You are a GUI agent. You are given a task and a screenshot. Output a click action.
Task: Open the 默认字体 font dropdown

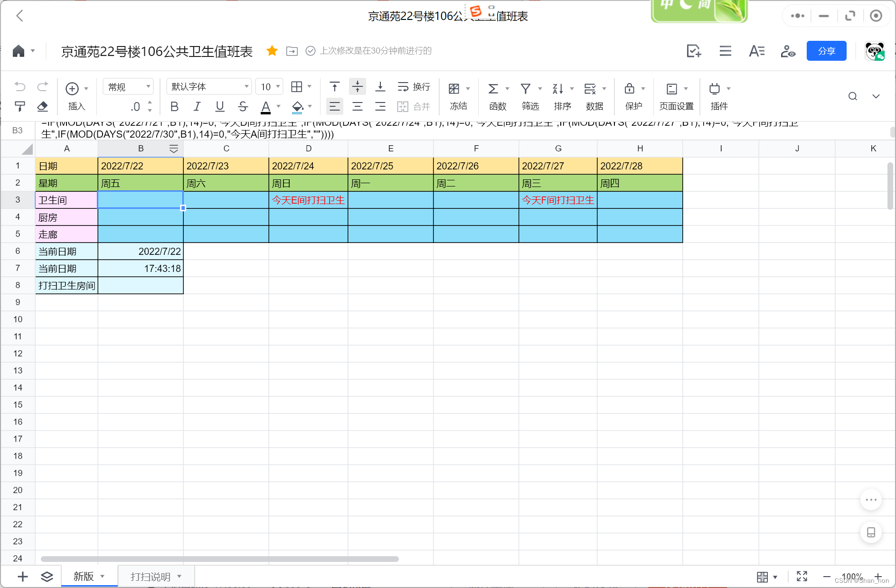pyautogui.click(x=209, y=87)
